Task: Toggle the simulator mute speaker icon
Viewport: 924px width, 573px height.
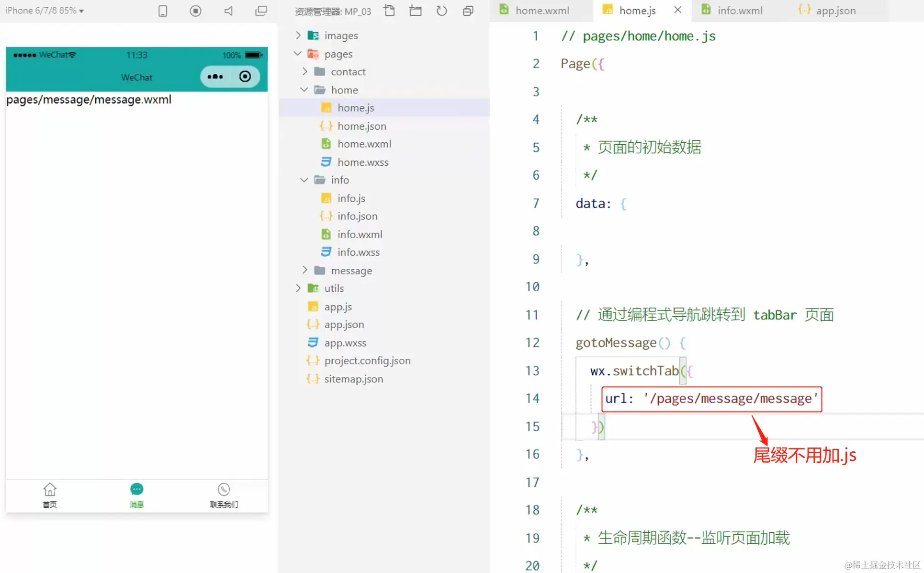Action: click(x=228, y=11)
